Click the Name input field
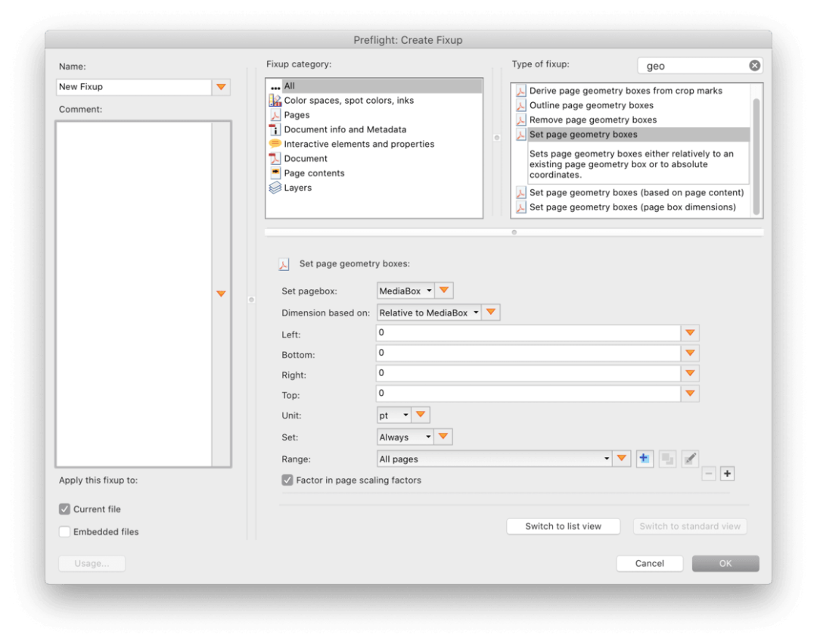 (x=134, y=86)
